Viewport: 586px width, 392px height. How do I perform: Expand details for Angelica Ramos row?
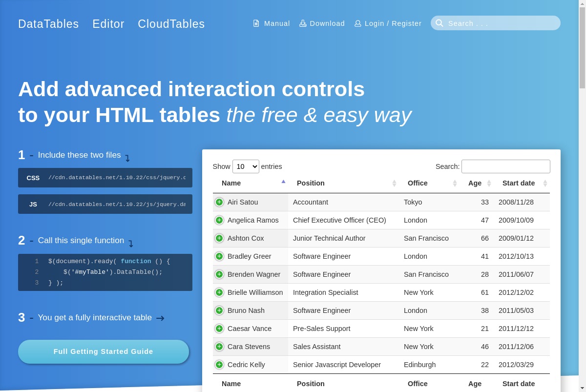pos(219,220)
